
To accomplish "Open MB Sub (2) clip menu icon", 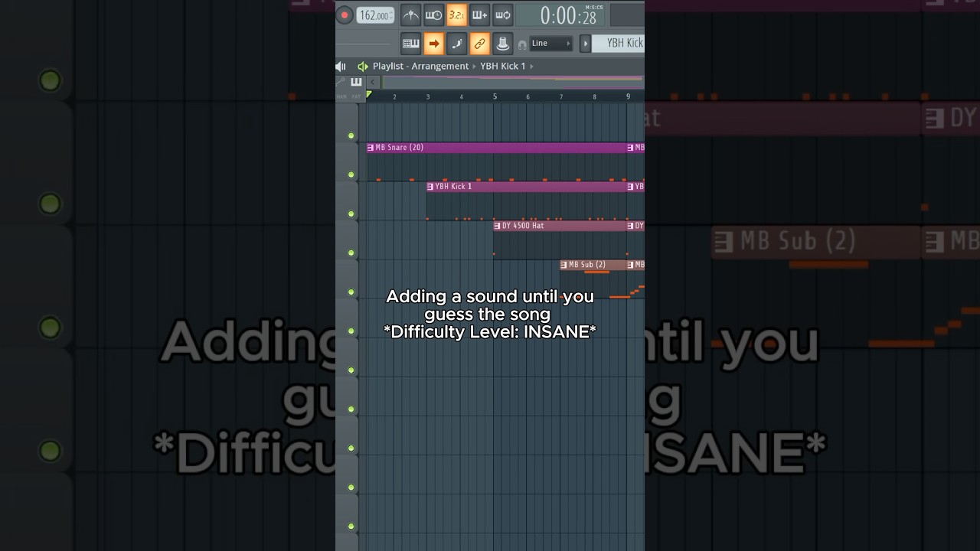I will click(x=564, y=265).
